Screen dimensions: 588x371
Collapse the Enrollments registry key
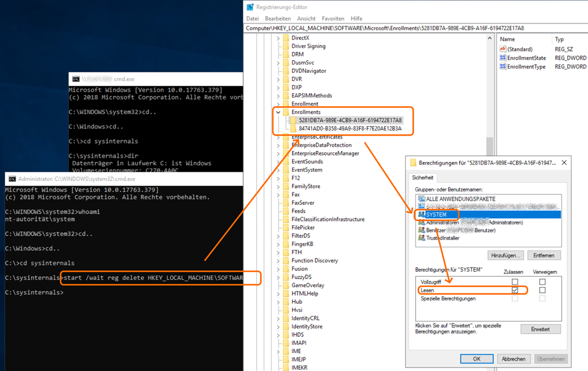278,112
